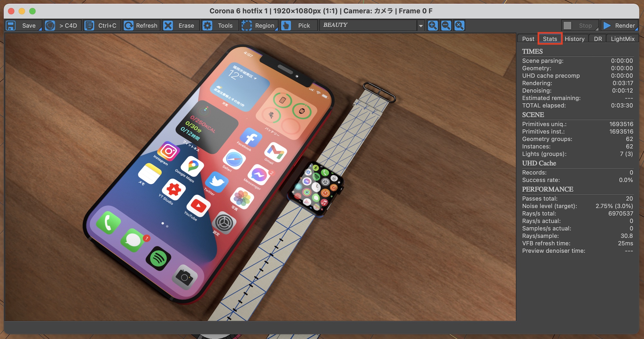Switch to the Post tab
The image size is (644, 339).
(528, 39)
